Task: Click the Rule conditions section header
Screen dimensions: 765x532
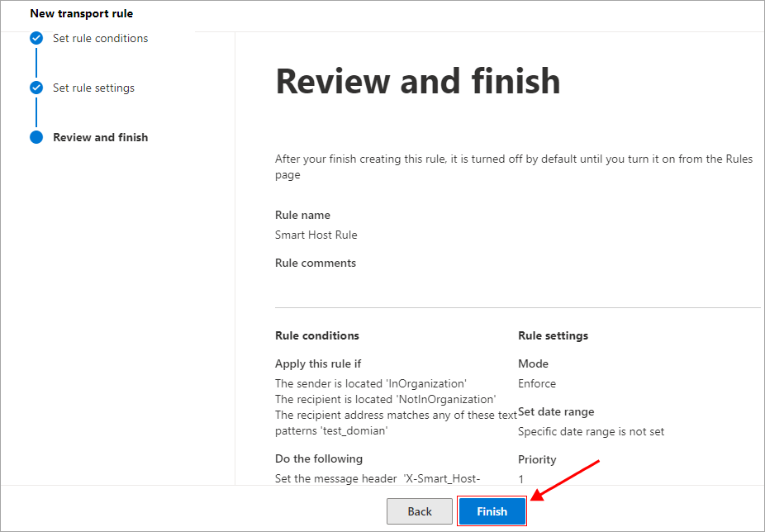Action: coord(316,335)
